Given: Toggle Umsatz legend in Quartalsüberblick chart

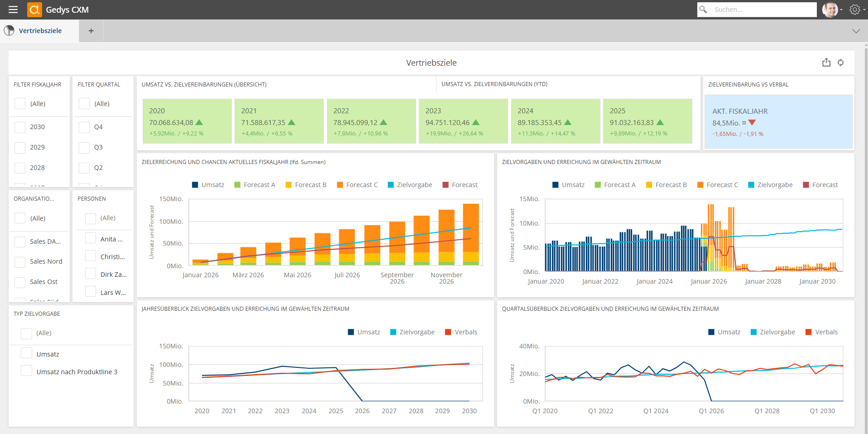Looking at the screenshot, I should (x=724, y=332).
